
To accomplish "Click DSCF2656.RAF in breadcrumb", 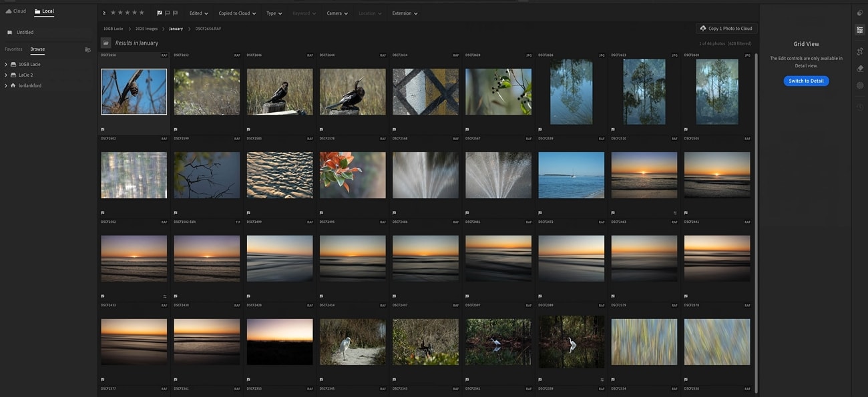I will 208,29.
